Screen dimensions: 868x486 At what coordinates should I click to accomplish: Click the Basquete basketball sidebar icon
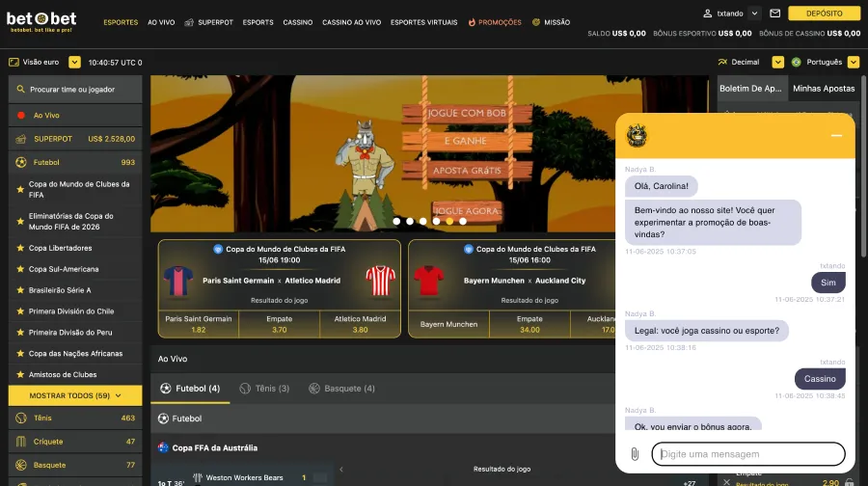[x=21, y=465]
